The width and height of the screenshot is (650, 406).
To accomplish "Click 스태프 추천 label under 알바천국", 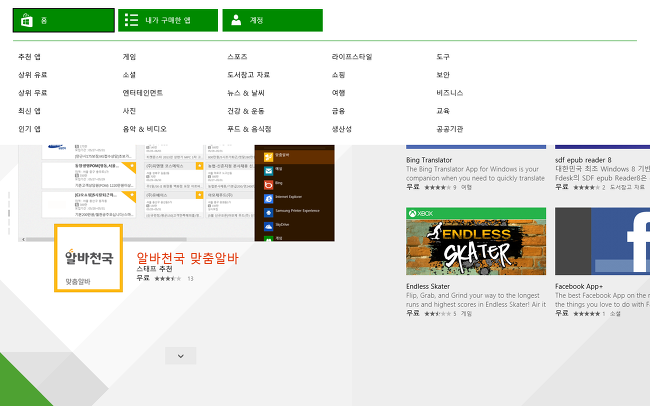I will (x=154, y=269).
